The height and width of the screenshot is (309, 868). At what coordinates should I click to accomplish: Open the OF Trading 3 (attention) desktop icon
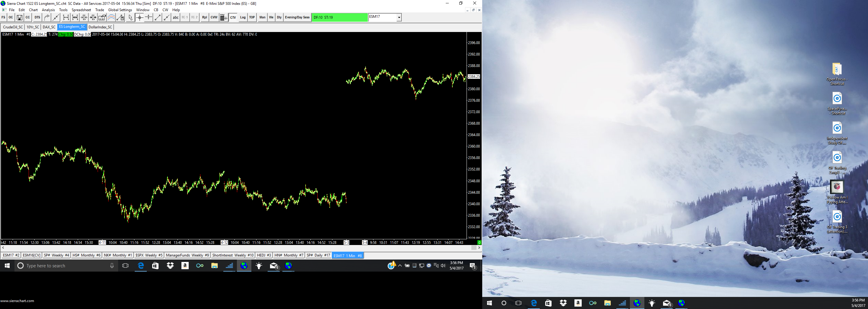(x=837, y=222)
